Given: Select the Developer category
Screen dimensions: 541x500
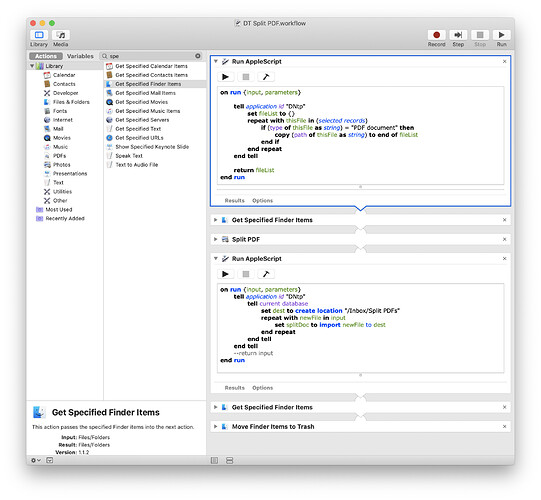Looking at the screenshot, I should (65, 93).
